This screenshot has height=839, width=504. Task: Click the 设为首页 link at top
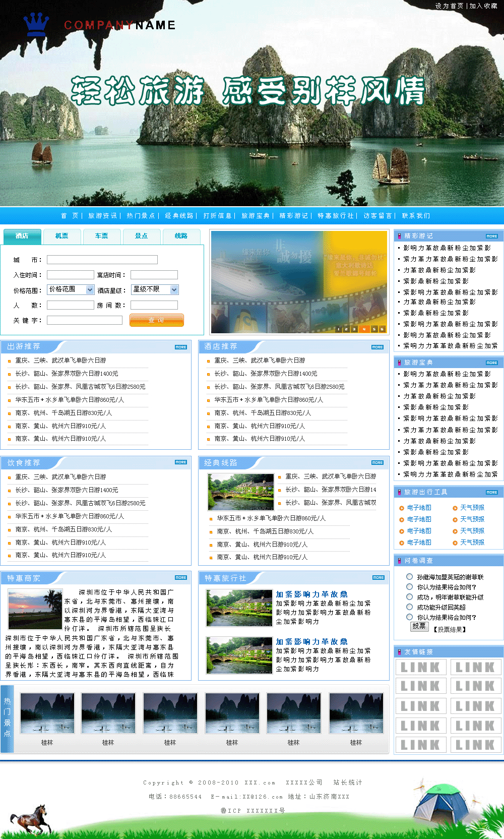tap(449, 6)
